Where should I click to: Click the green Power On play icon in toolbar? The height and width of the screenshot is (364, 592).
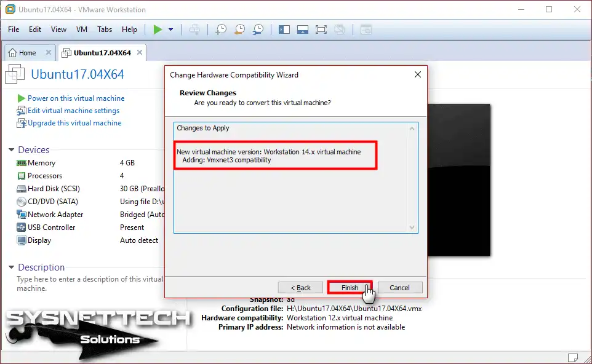pyautogui.click(x=158, y=30)
